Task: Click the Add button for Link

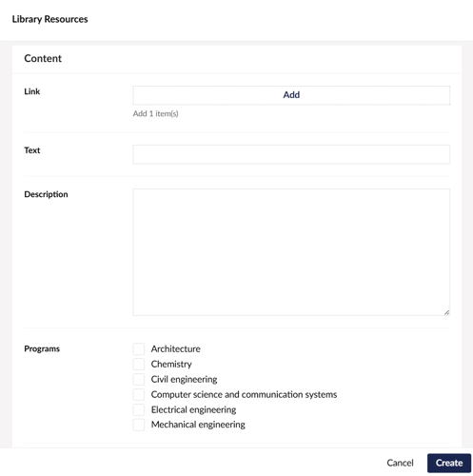Action: click(x=291, y=95)
